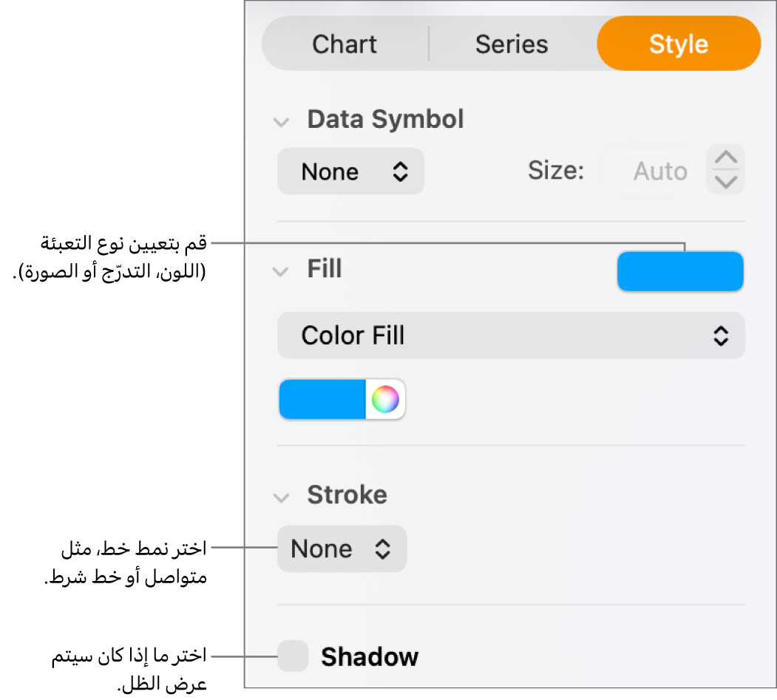
Task: Click the Data Symbol section heading
Action: pyautogui.click(x=385, y=120)
